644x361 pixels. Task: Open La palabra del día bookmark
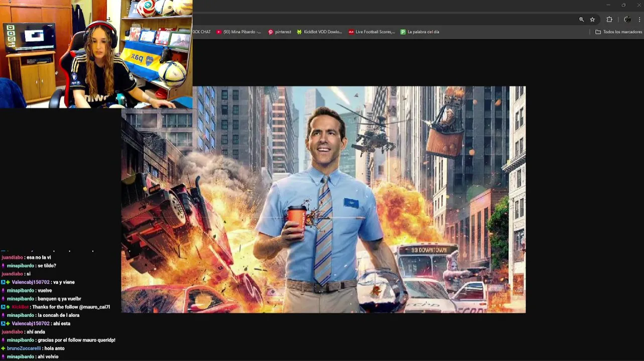coord(420,32)
